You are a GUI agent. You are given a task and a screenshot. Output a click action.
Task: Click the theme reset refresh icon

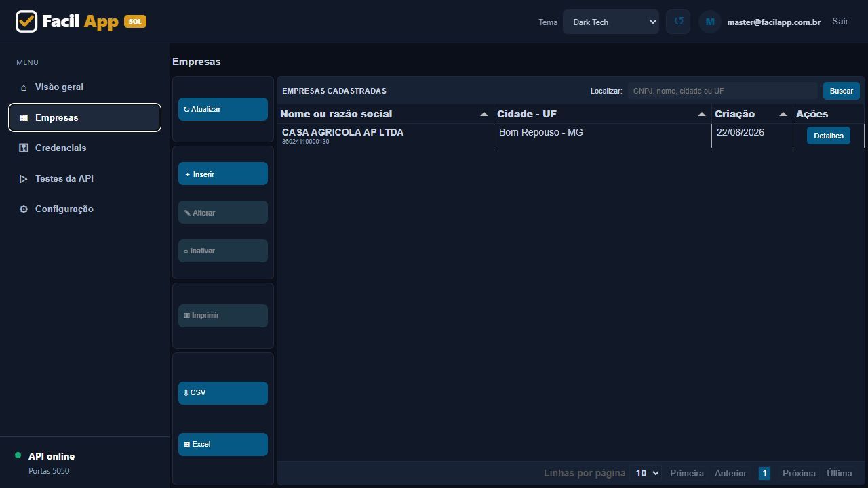point(678,22)
